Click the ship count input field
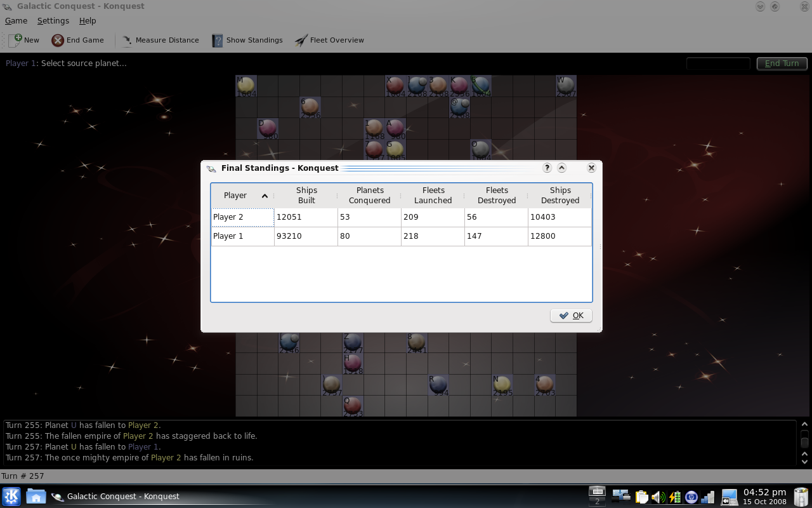This screenshot has width=812, height=508. pyautogui.click(x=719, y=63)
